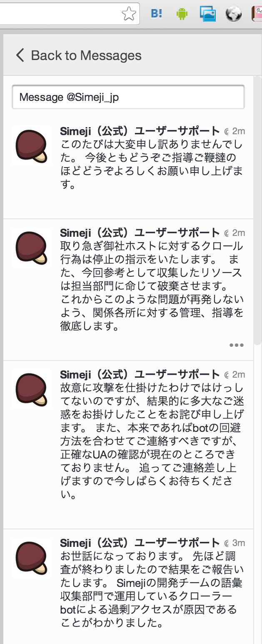This screenshot has height=644, width=262.
Task: Focus the Message @Simeji_jp input field
Action: (128, 97)
